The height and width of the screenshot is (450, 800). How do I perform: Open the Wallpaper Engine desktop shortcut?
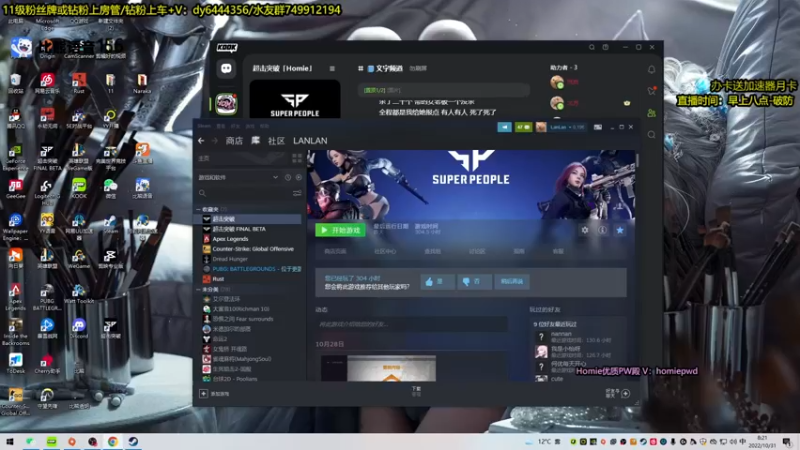[15, 226]
